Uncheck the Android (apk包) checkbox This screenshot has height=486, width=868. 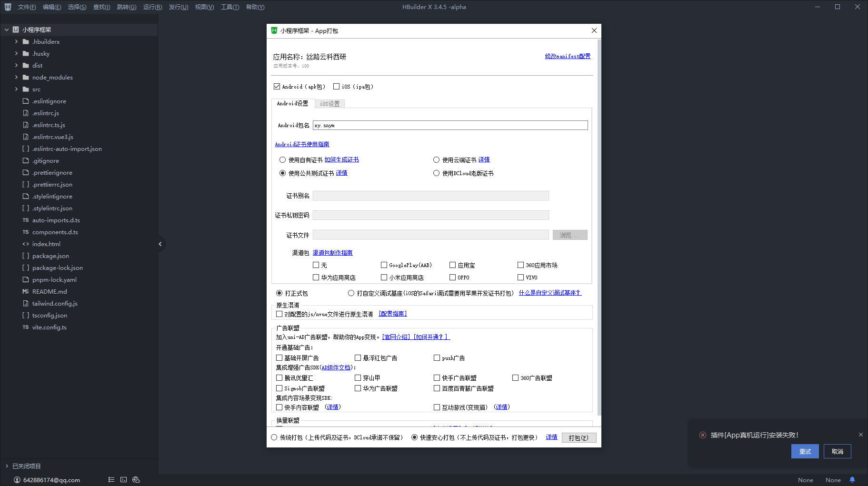(x=277, y=87)
